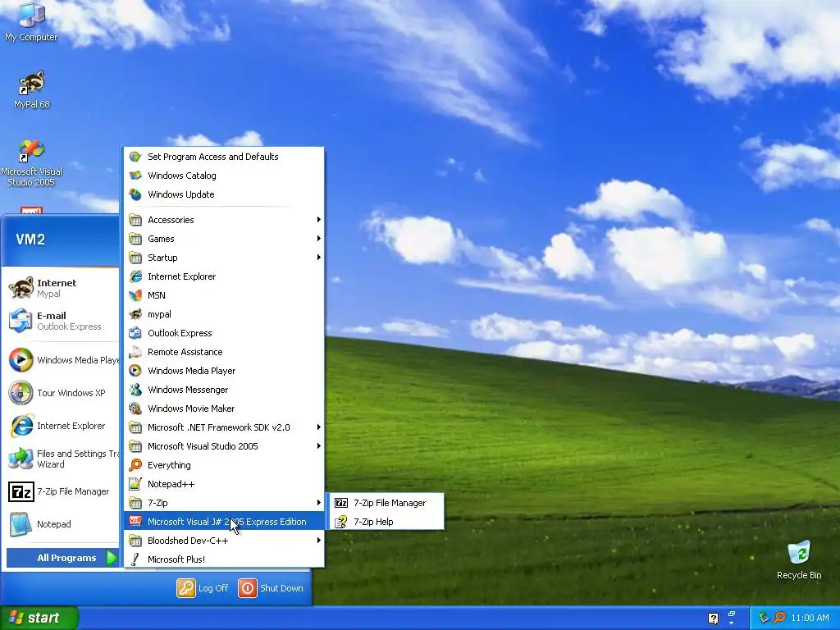
Task: Launch Windows Messenger
Action: (x=224, y=390)
